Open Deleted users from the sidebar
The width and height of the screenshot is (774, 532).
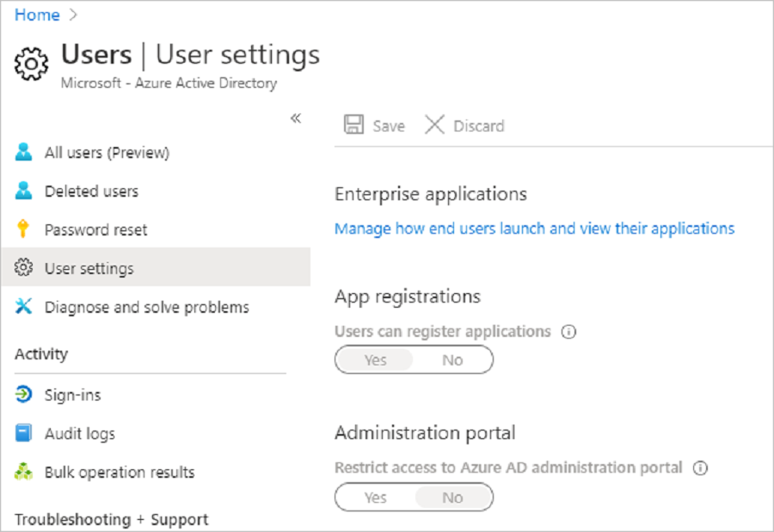pyautogui.click(x=91, y=191)
